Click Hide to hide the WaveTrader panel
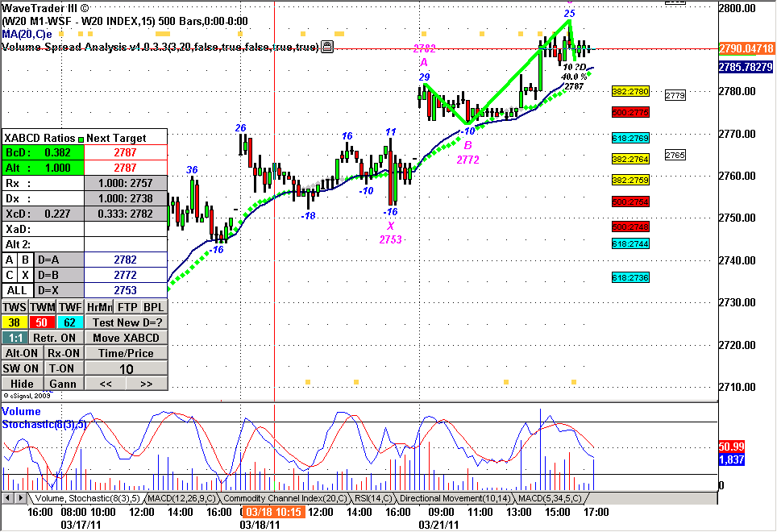The width and height of the screenshot is (777, 532). coord(22,384)
